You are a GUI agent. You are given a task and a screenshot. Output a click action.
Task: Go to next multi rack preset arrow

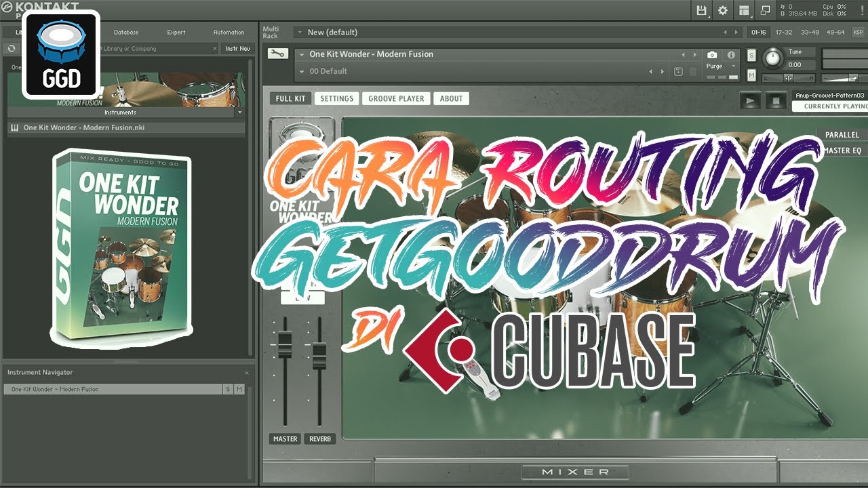coord(737,33)
